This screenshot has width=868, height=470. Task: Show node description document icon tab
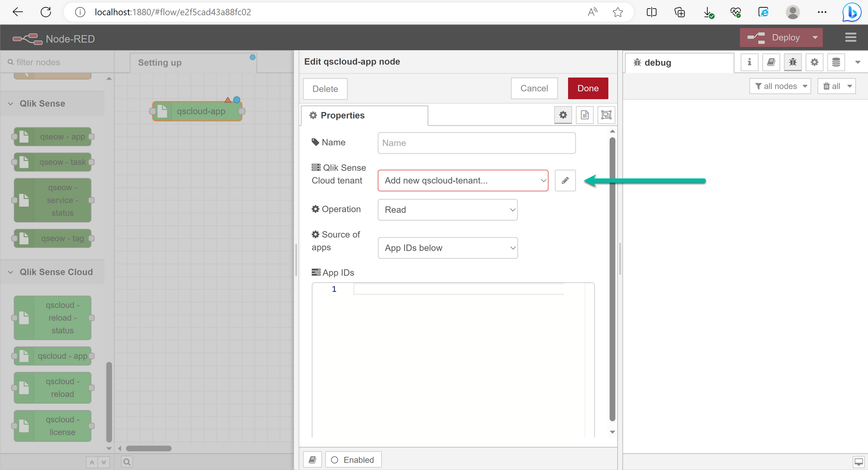[x=585, y=115]
